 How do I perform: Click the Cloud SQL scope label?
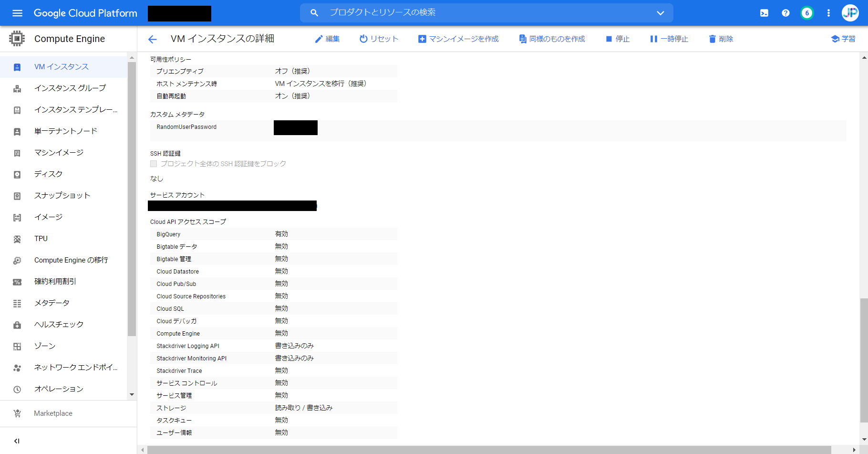pyautogui.click(x=170, y=309)
